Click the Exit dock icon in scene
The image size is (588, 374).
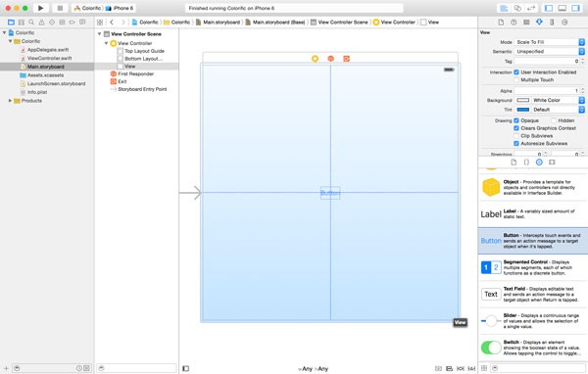click(347, 59)
